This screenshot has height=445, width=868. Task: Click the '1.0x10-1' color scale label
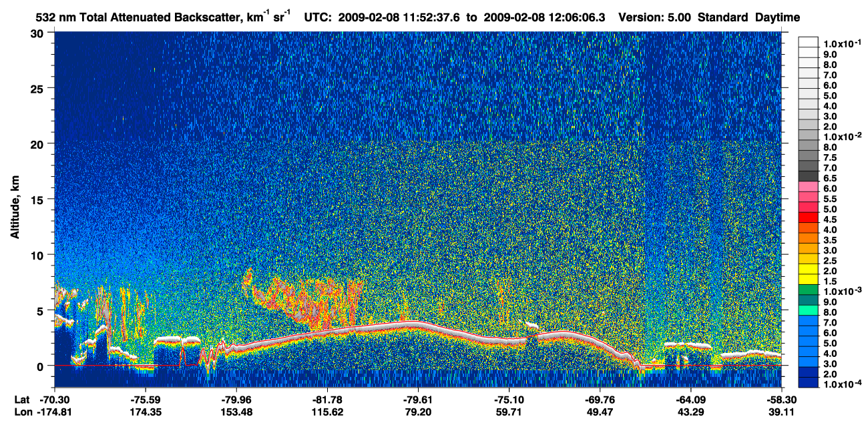coord(842,43)
